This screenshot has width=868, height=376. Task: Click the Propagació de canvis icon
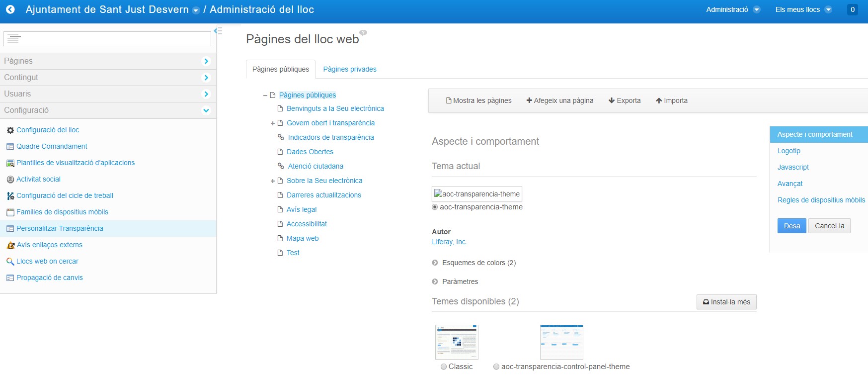pyautogui.click(x=10, y=278)
